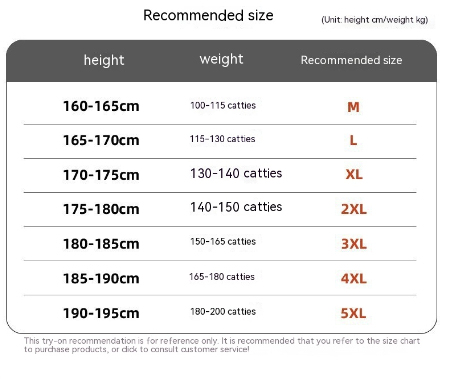
Task: Click the 190-195cm height cell
Action: (x=101, y=313)
